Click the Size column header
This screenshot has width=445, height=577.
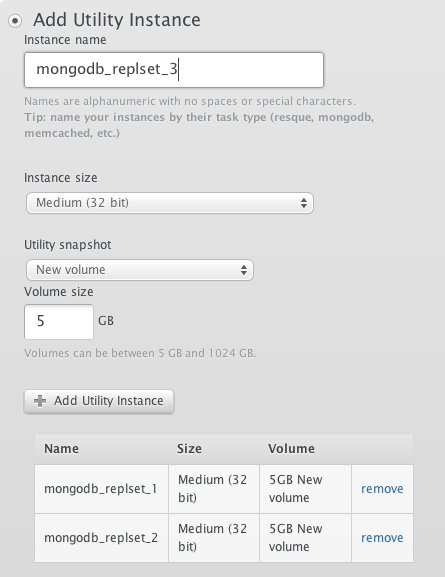(189, 449)
